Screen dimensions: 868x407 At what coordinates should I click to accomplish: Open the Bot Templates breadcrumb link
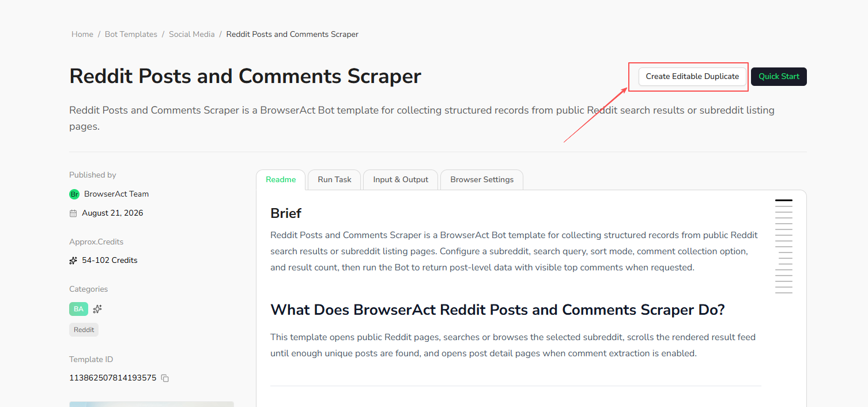pyautogui.click(x=131, y=35)
